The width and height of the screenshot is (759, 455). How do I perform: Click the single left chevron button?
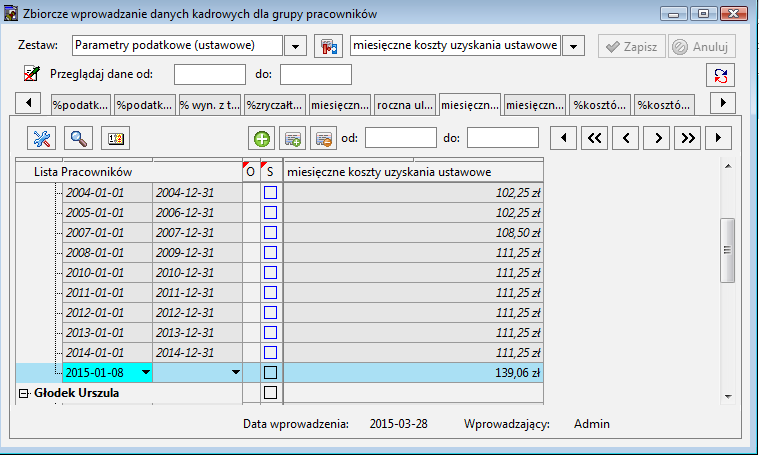point(625,138)
